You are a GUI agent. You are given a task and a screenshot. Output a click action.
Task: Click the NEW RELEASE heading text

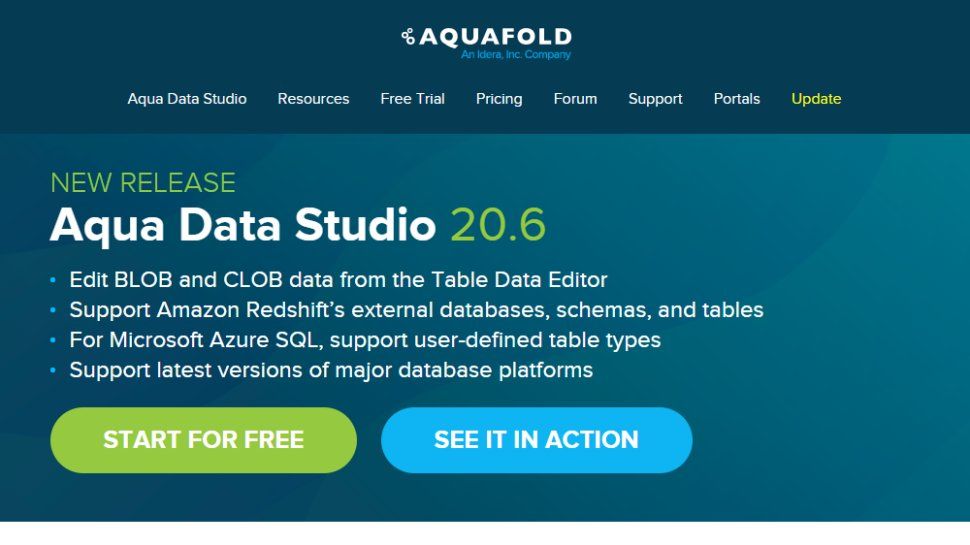(143, 183)
